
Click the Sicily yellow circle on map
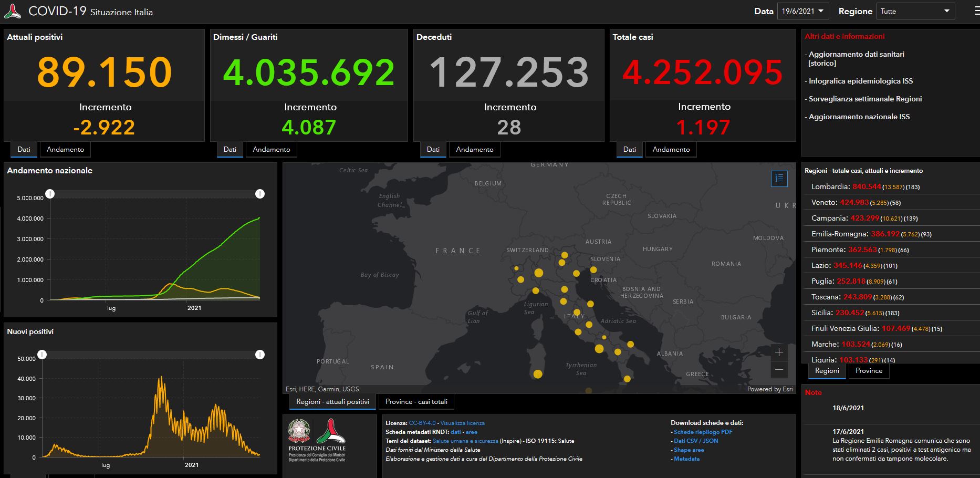click(589, 390)
